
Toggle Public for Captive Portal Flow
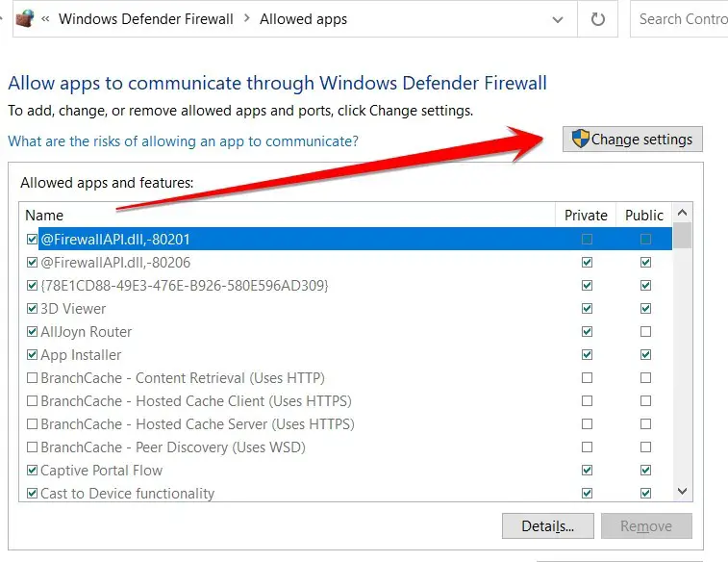[645, 470]
